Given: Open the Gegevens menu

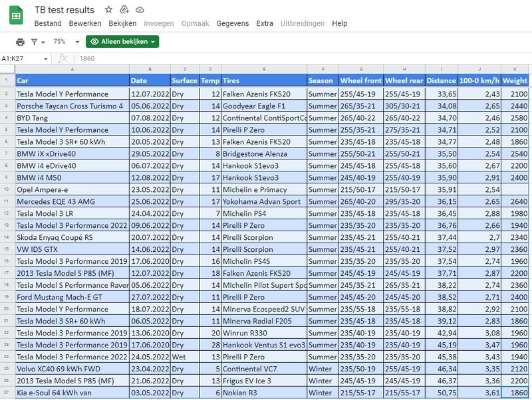Looking at the screenshot, I should [x=233, y=23].
